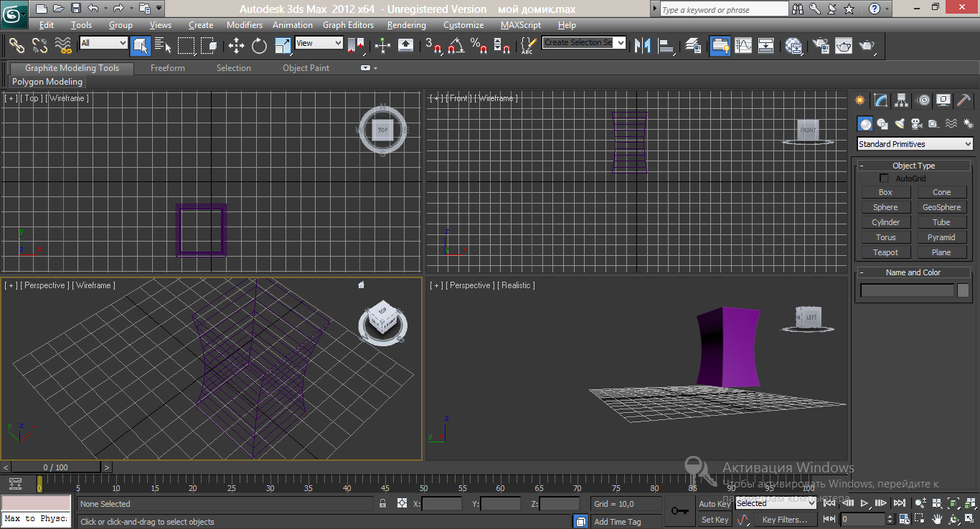Open the Animation menu
Image resolution: width=980 pixels, height=529 pixels.
[293, 25]
